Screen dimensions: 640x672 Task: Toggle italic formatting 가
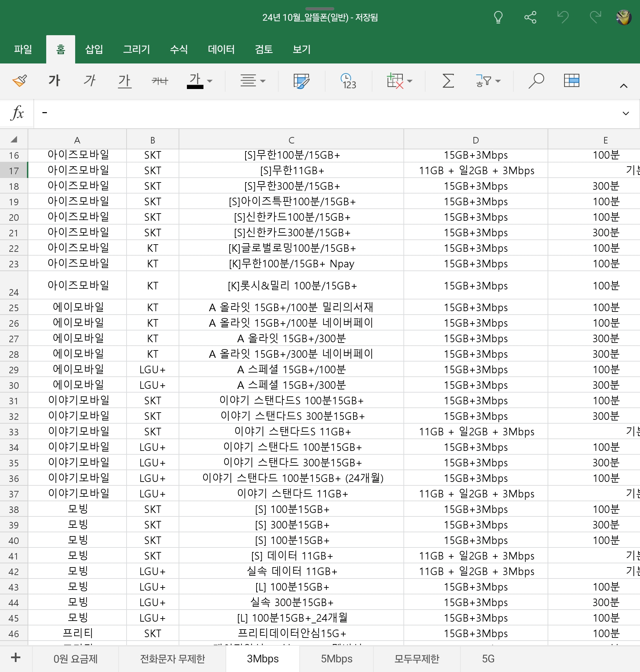tap(89, 81)
